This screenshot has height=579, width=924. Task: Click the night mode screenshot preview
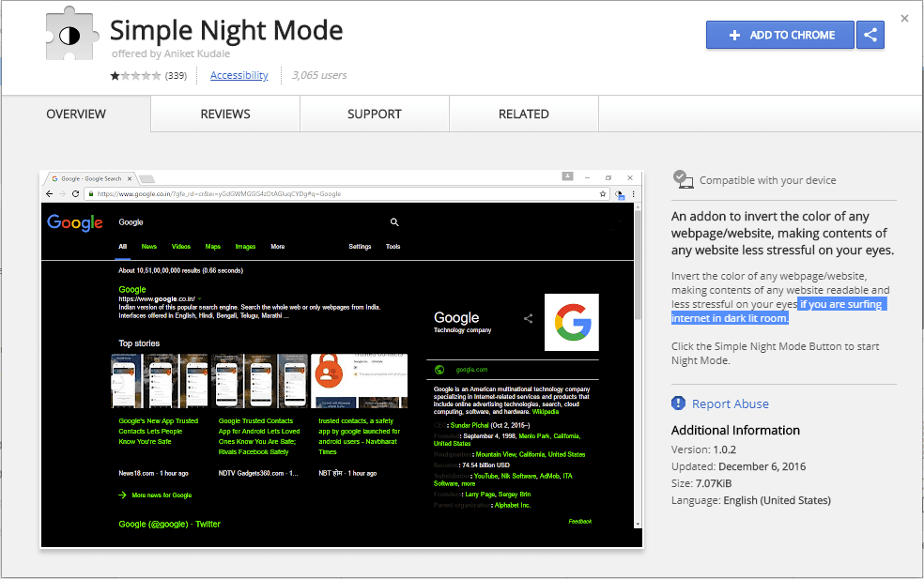(x=342, y=359)
